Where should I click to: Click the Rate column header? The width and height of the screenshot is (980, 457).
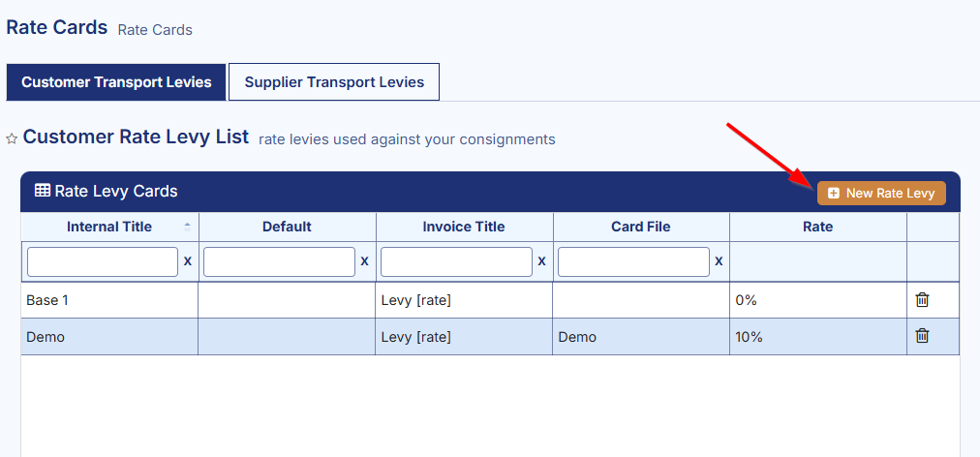[x=818, y=227]
